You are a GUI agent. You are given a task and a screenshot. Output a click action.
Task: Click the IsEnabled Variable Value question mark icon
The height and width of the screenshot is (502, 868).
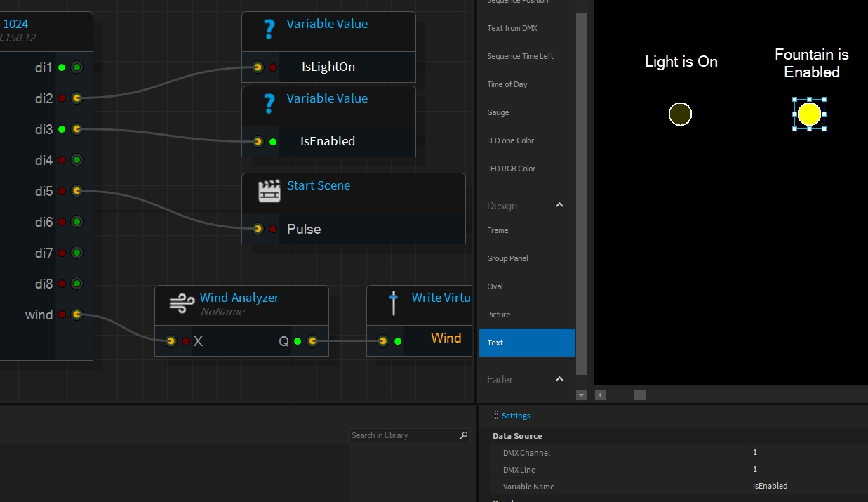click(269, 104)
